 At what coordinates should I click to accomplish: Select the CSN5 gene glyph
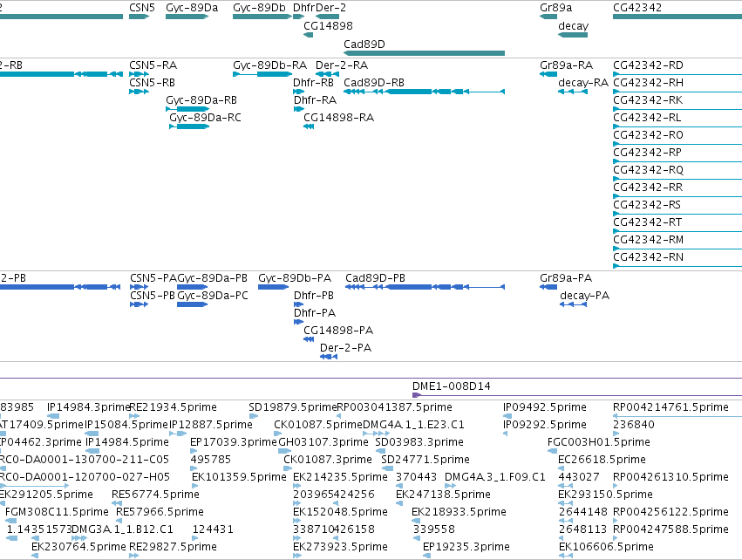click(x=140, y=17)
